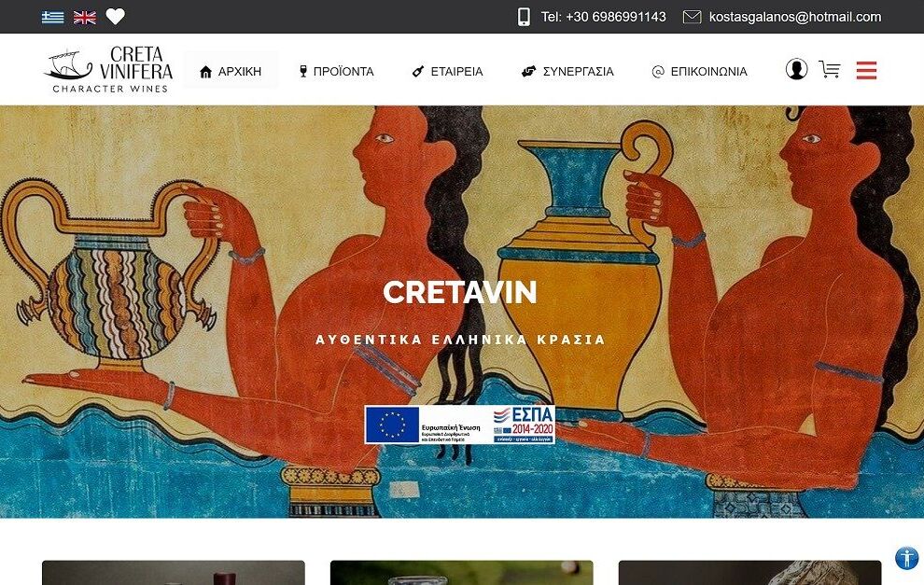Open the ΠΡΟΪΟΝΤΑ products menu
The width and height of the screenshot is (924, 585).
point(337,71)
